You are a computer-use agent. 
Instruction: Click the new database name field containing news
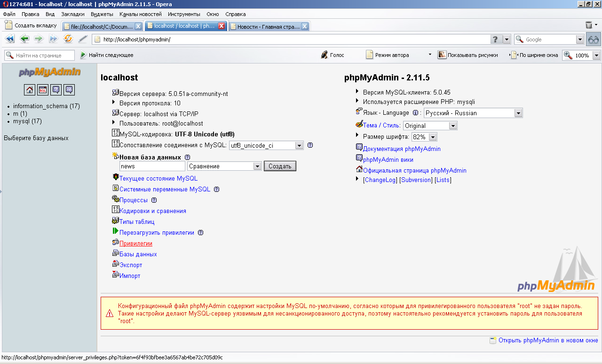[152, 166]
